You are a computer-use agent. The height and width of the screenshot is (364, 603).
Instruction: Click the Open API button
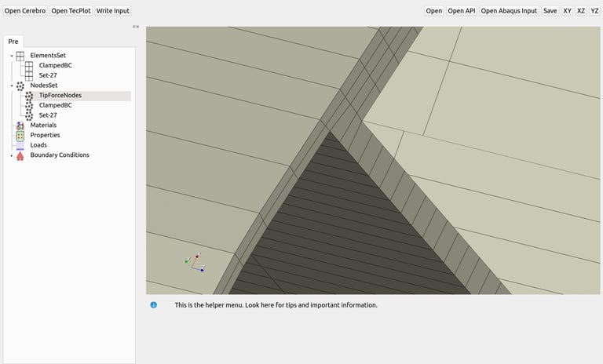[x=462, y=11]
